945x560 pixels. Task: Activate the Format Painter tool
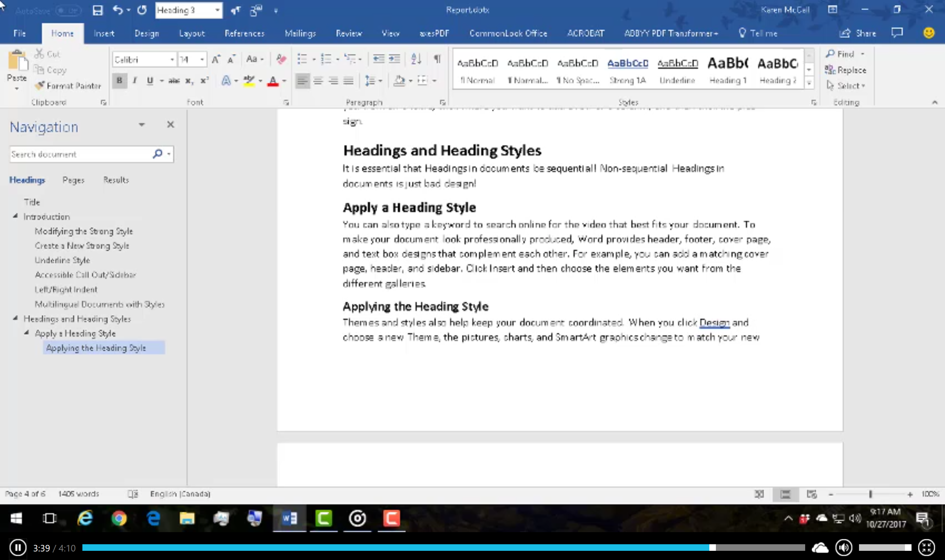click(x=68, y=86)
